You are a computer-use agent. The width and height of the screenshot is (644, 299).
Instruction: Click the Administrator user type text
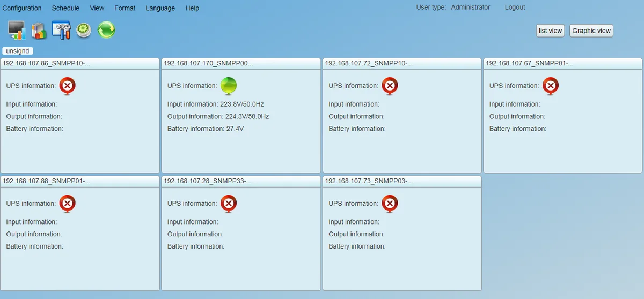471,8
